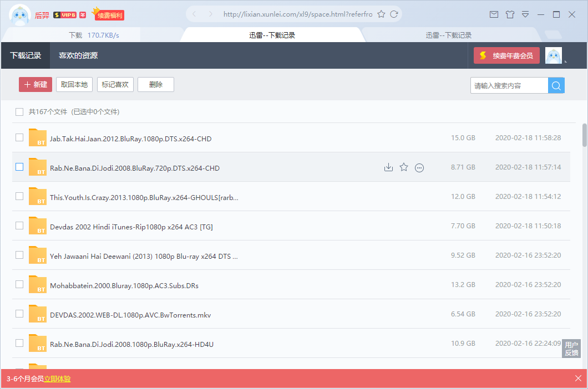Open more options for the Rab.Ne.Bana.Di.Jodi 720p row
This screenshot has width=588, height=389.
419,167
